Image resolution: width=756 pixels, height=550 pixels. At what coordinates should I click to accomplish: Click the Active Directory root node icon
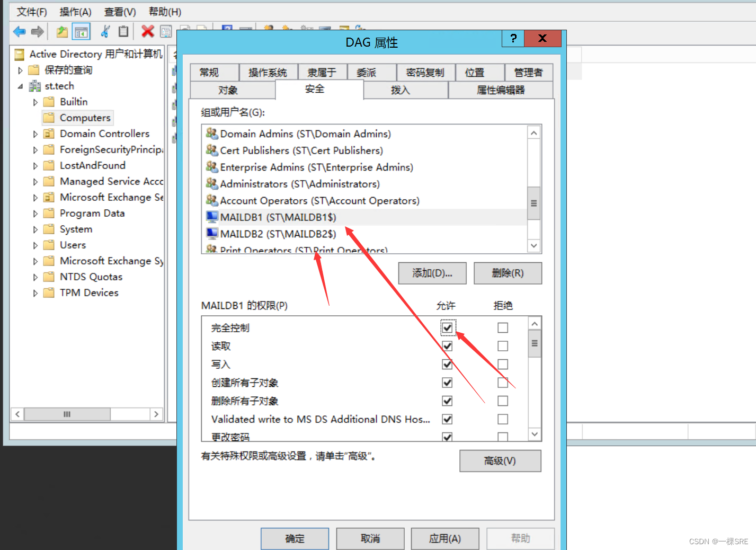click(20, 54)
